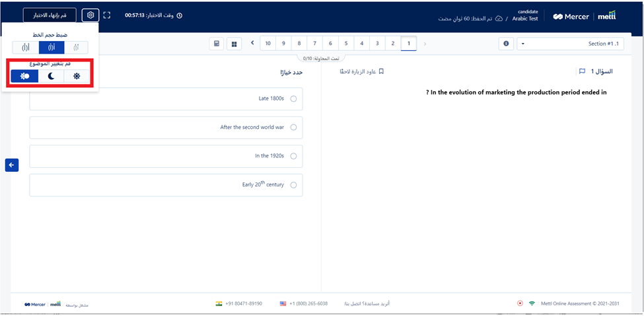Go to question 4
The image size is (644, 316).
[x=362, y=43]
